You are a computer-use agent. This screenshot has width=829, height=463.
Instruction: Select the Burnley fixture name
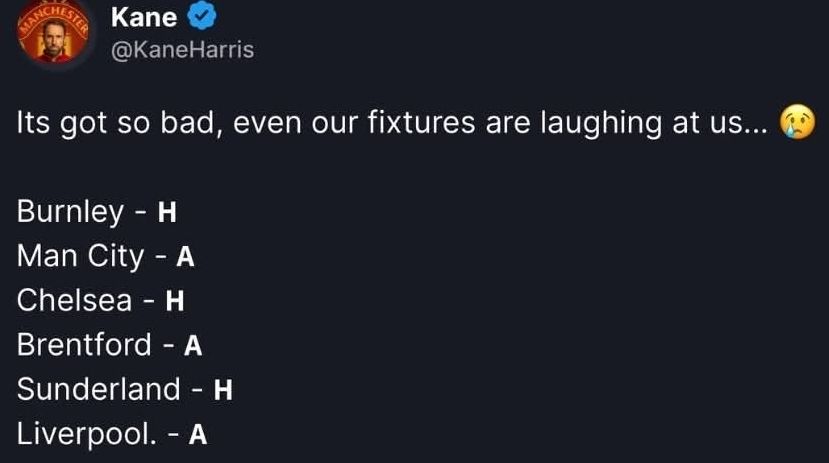click(x=70, y=212)
